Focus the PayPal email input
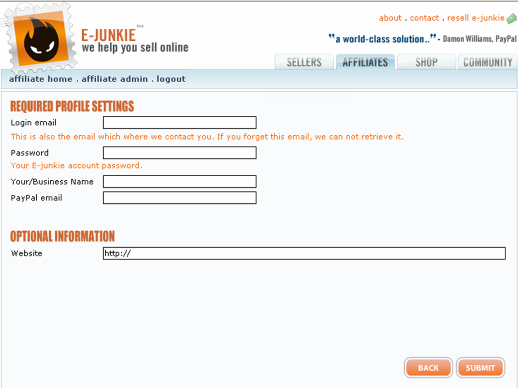Image resolution: width=518 pixels, height=388 pixels. tap(180, 198)
